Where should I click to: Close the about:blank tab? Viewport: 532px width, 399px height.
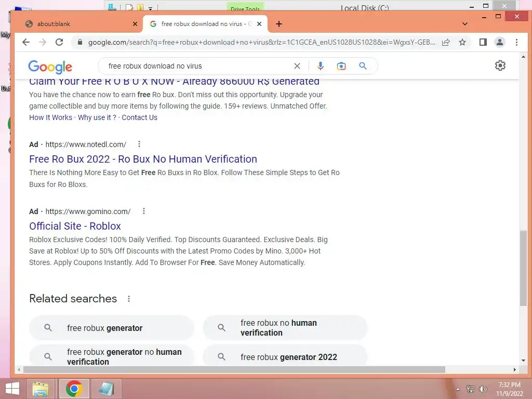click(x=135, y=24)
